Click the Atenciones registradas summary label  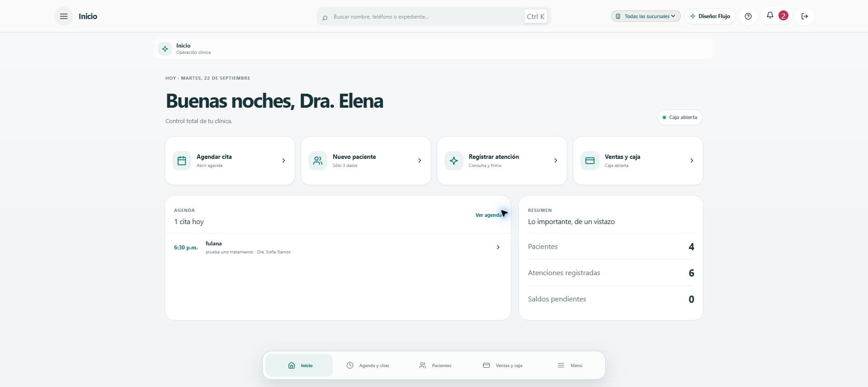click(564, 273)
